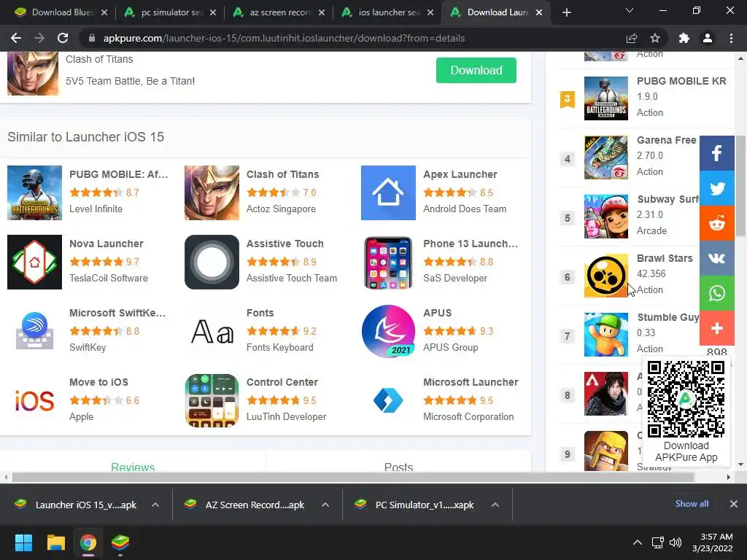Expand options for Launcher iOS 15 download
The height and width of the screenshot is (560, 747).
[155, 505]
